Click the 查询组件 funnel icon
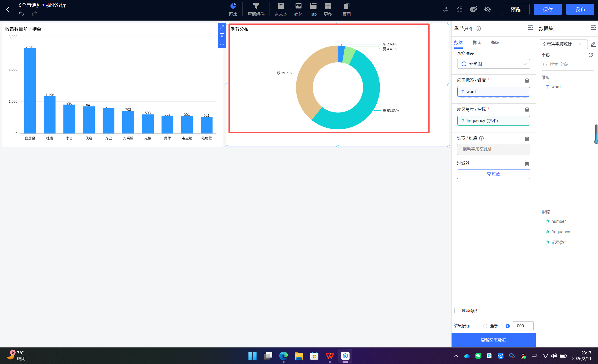This screenshot has height=364, width=598. click(x=256, y=6)
